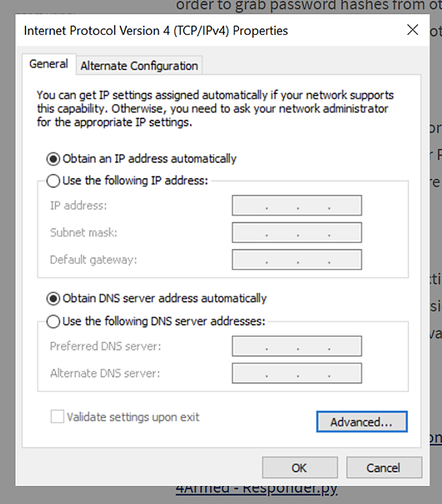The height and width of the screenshot is (504, 442).
Task: Click the dialog title bar text
Action: click(x=155, y=30)
